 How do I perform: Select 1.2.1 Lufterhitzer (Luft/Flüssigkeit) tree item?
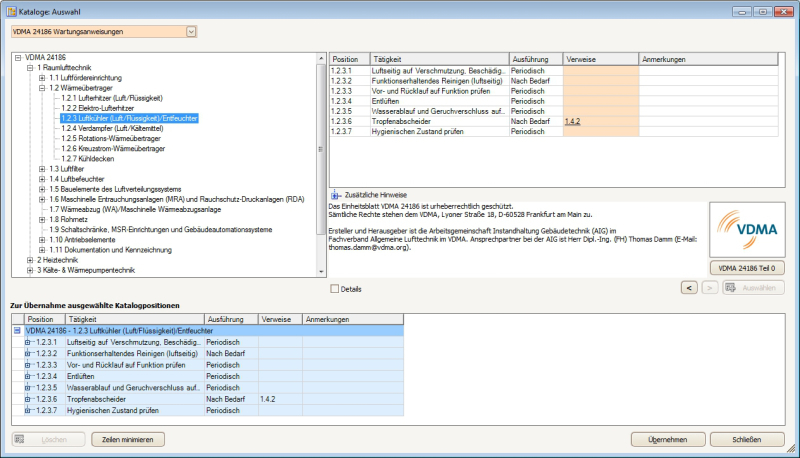[x=112, y=98]
